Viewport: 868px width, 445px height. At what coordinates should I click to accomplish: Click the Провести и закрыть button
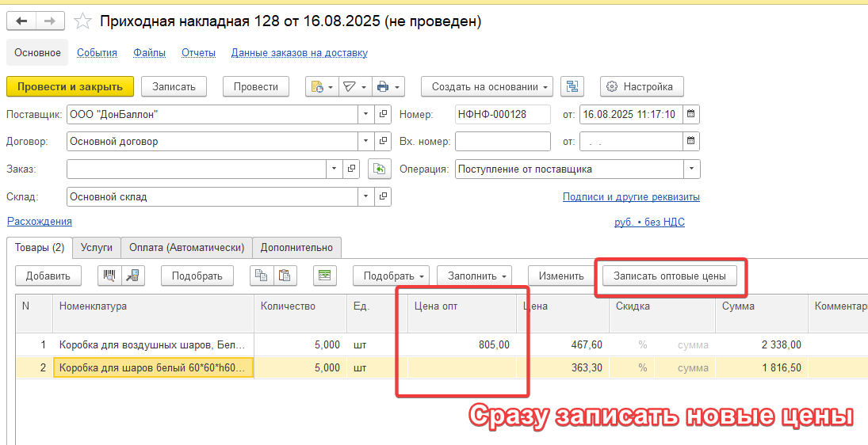70,87
